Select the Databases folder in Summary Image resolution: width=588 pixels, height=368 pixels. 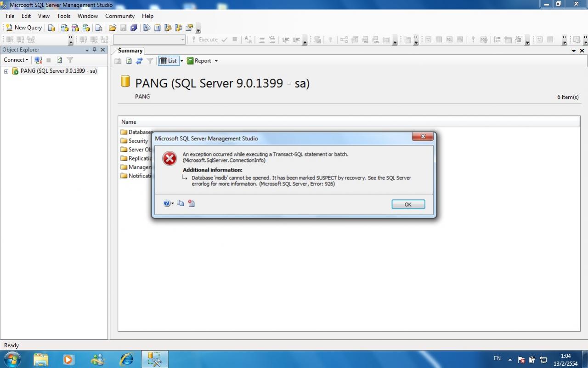pyautogui.click(x=136, y=132)
